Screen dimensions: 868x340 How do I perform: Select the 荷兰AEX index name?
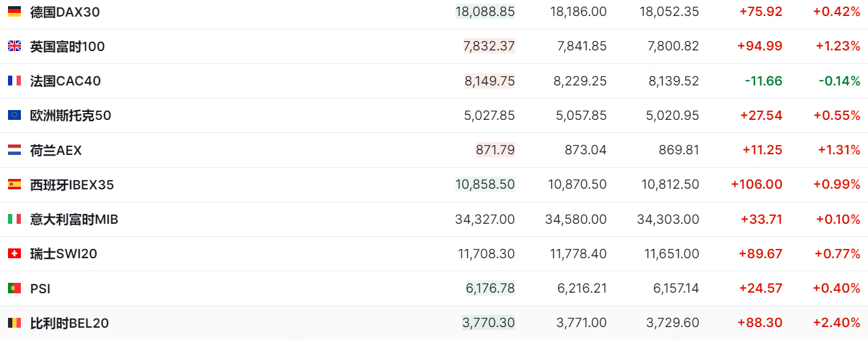tap(55, 150)
